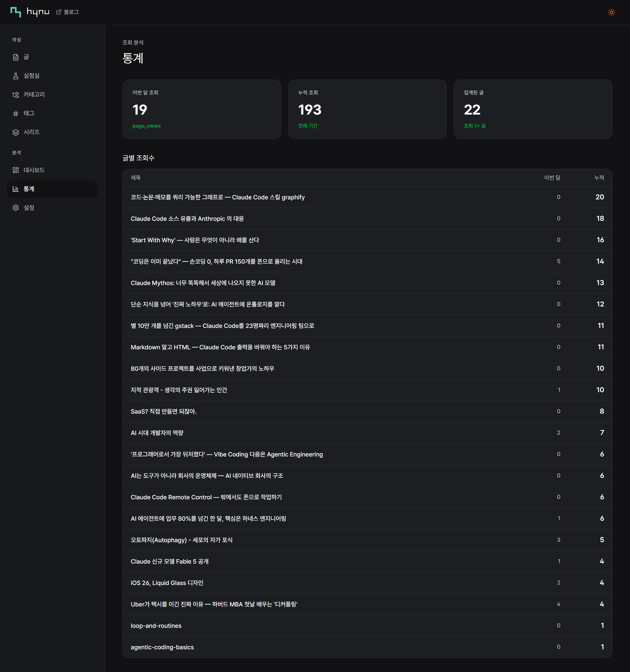
Task: Open the 설정 page label
Action: [x=29, y=207]
